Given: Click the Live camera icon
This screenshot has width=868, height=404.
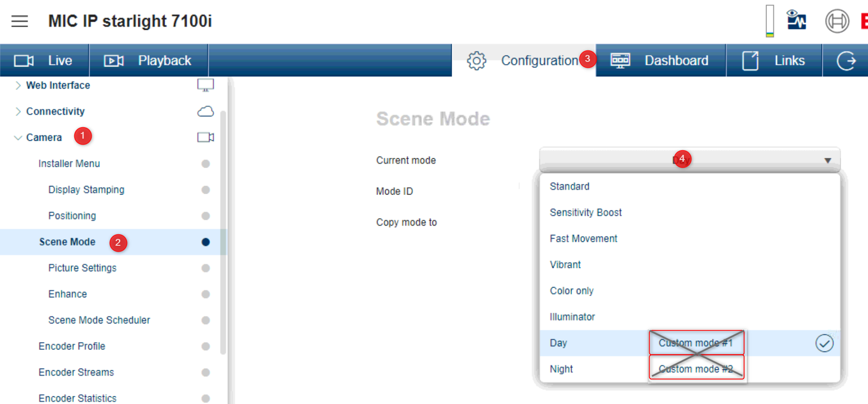Looking at the screenshot, I should coord(24,61).
